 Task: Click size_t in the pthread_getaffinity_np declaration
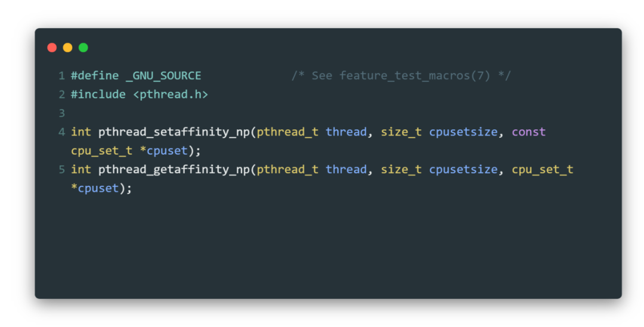pos(401,169)
